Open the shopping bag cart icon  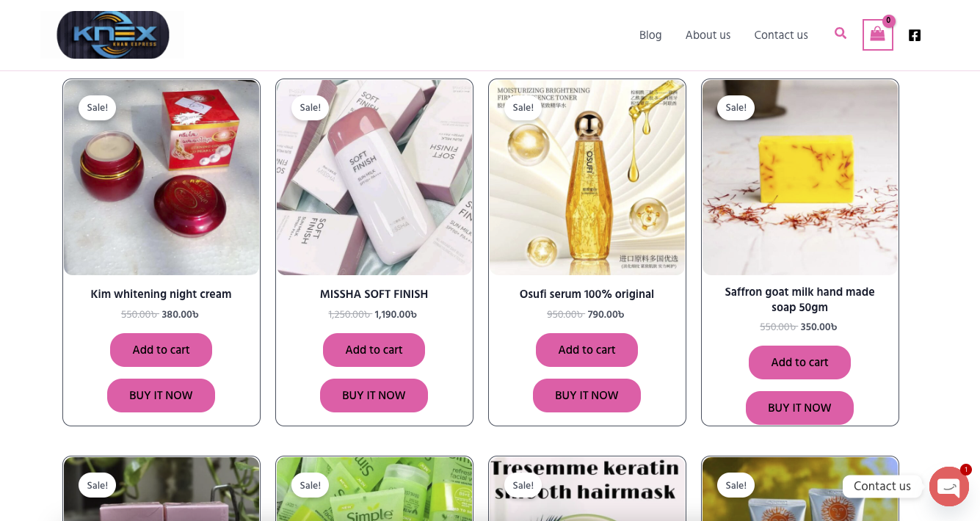[x=877, y=34]
